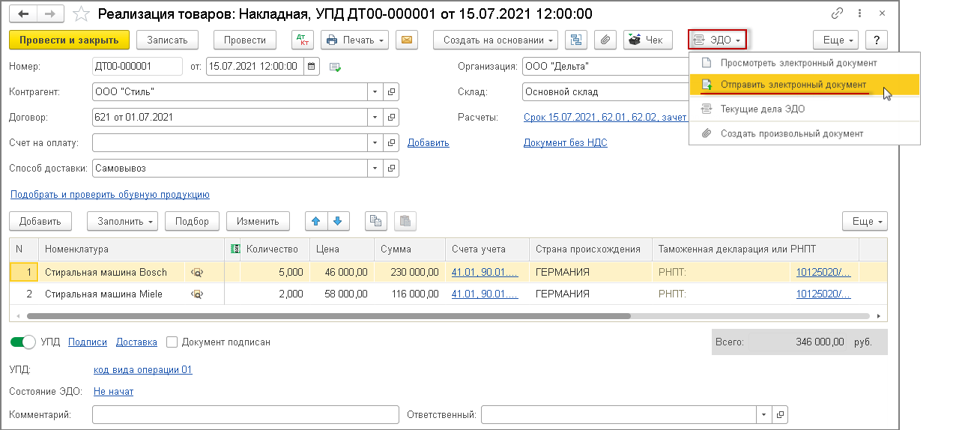The width and height of the screenshot is (980, 430).
Task: Click the Чек button
Action: click(x=648, y=40)
